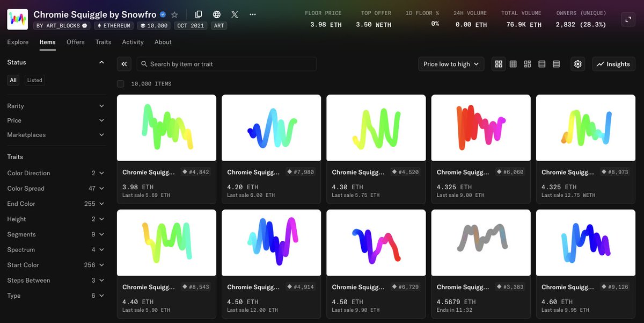
Task: Open the collection website globe icon
Action: pos(217,15)
